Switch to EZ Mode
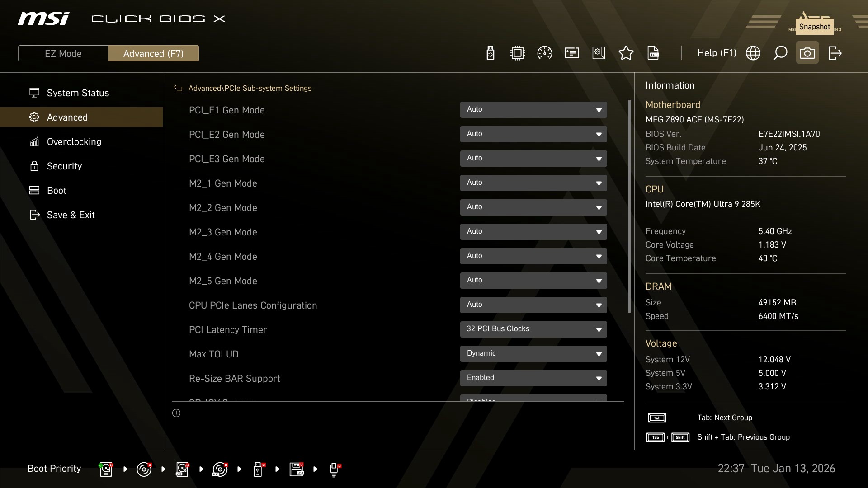 coord(63,53)
